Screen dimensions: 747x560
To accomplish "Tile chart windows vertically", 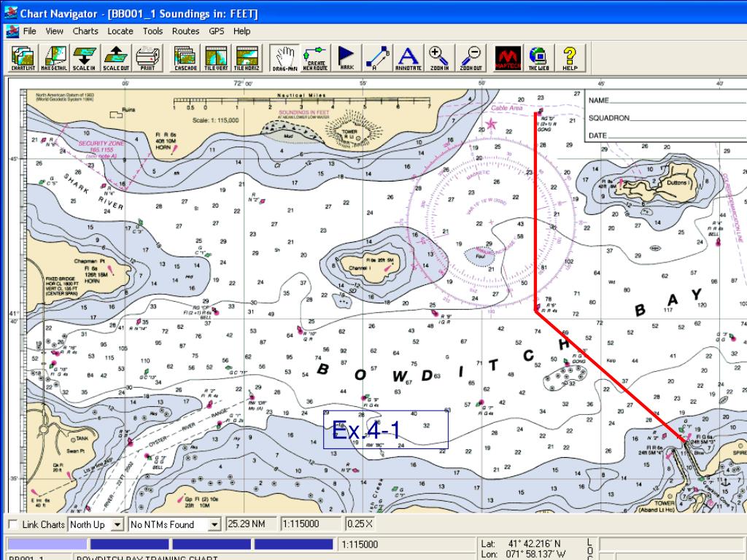I will [216, 58].
